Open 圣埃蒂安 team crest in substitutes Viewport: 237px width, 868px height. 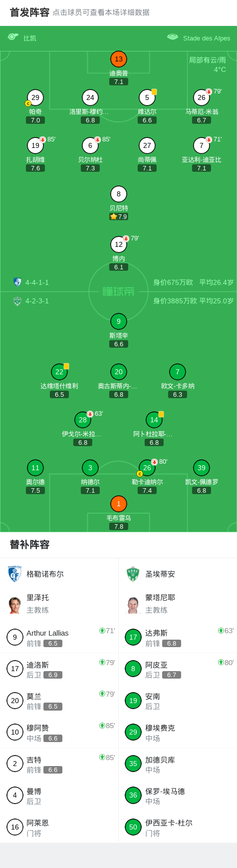(x=133, y=574)
